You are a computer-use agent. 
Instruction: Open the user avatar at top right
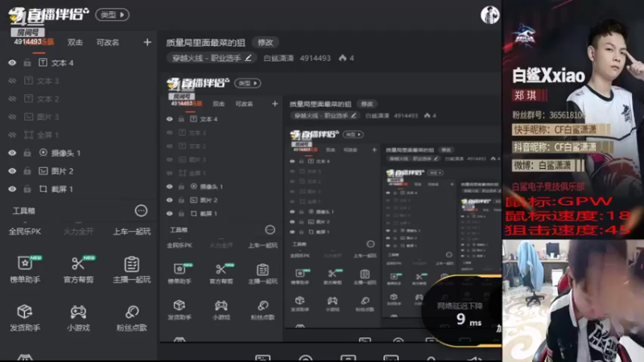[x=489, y=14]
